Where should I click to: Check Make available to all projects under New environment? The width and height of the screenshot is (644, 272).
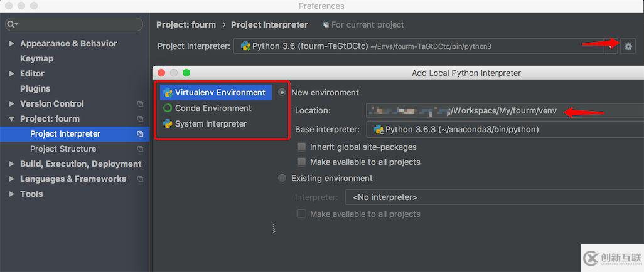tap(301, 162)
